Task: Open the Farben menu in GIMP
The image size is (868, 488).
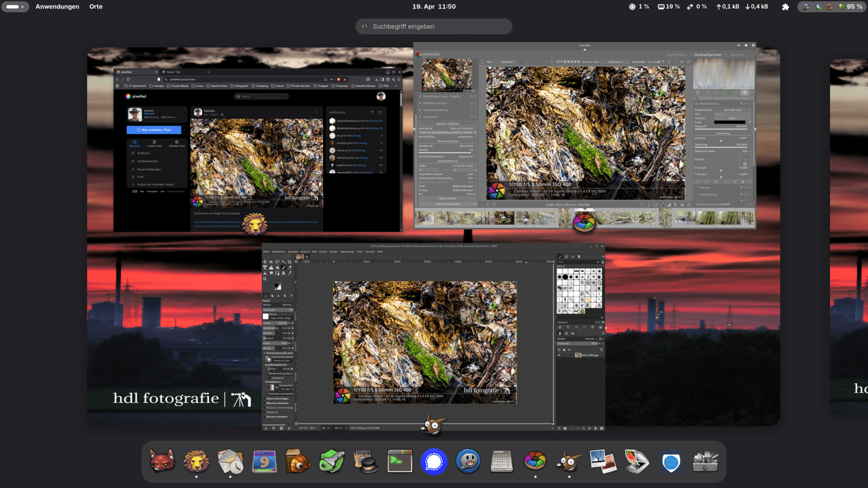Action: (334, 252)
